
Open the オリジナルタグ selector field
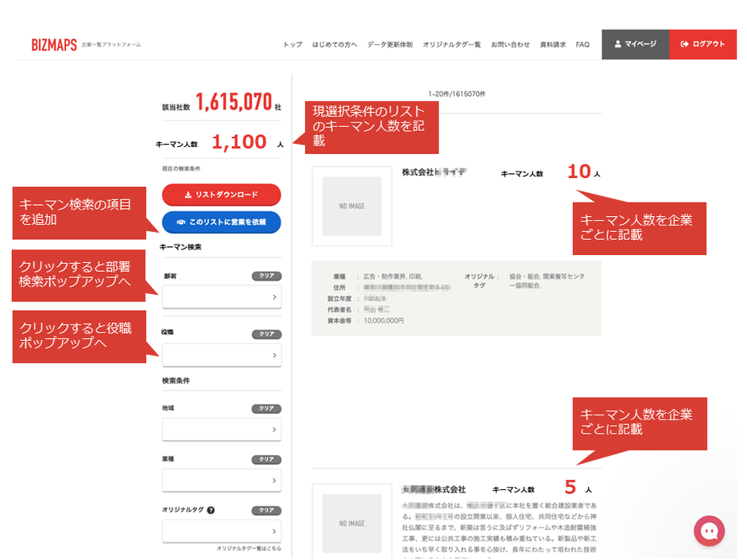click(221, 531)
